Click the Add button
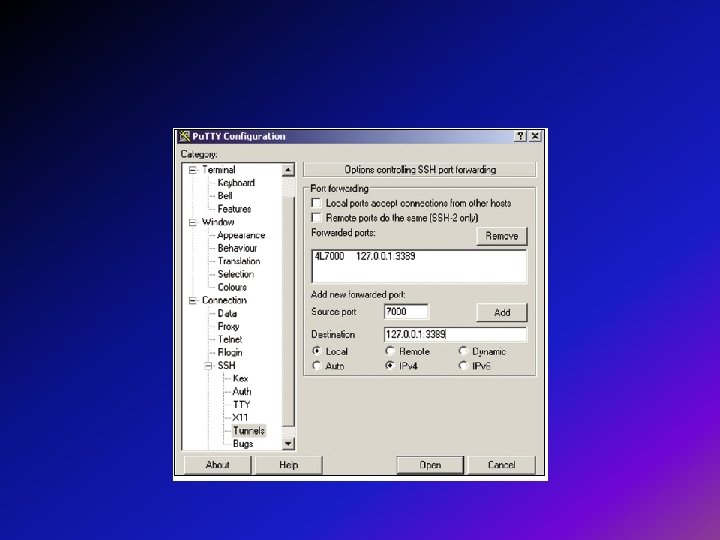Viewport: 720px width, 540px height. (x=502, y=312)
